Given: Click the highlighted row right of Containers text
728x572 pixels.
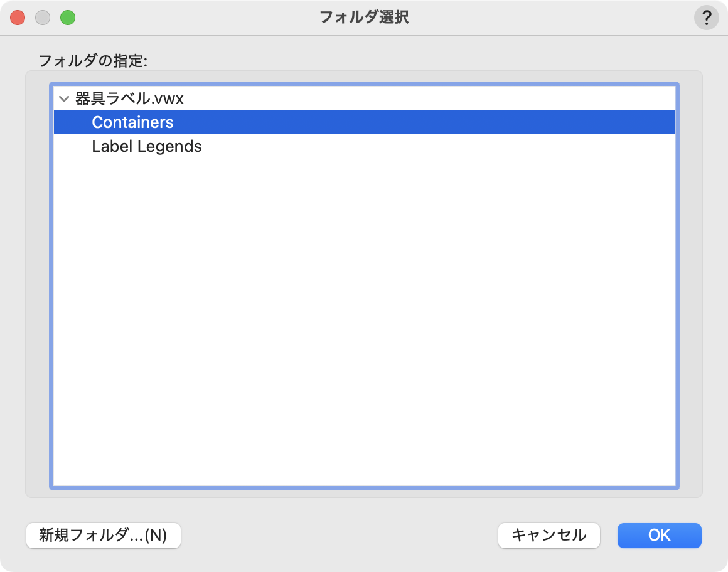Looking at the screenshot, I should coord(439,122).
